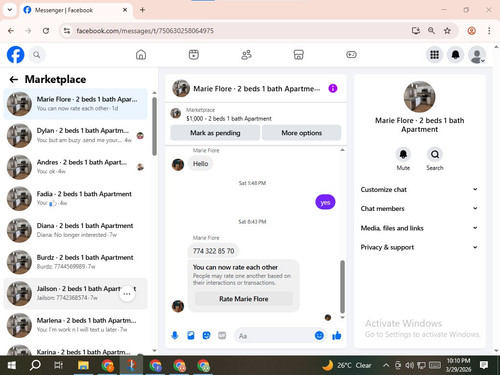Viewport: 500px width, 375px height.
Task: Open Chrome profile icon
Action: click(x=471, y=31)
